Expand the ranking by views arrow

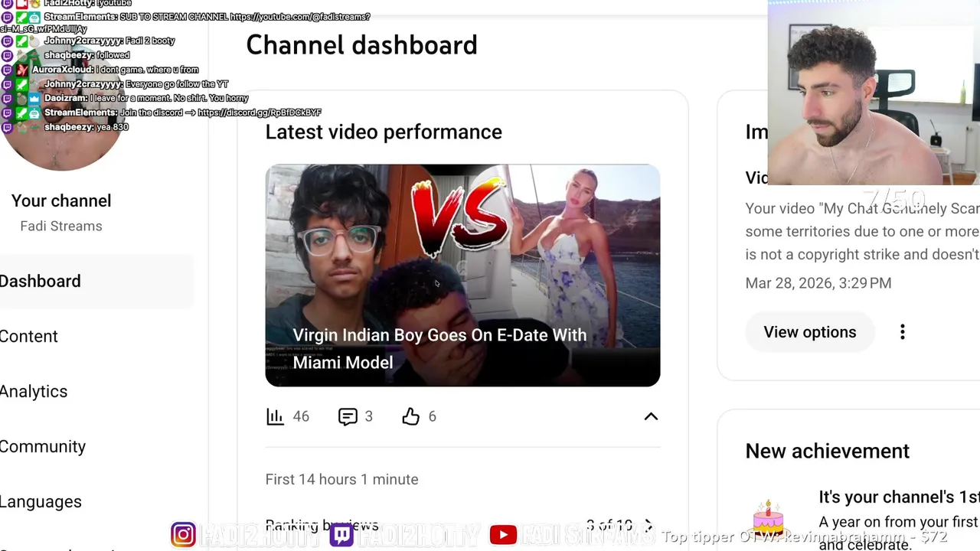click(648, 526)
